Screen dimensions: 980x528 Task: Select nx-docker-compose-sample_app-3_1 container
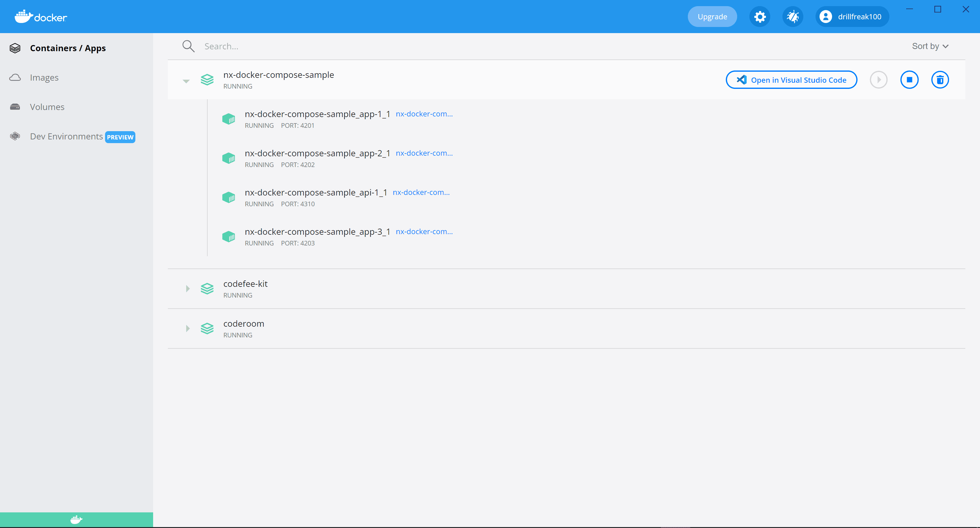click(317, 231)
